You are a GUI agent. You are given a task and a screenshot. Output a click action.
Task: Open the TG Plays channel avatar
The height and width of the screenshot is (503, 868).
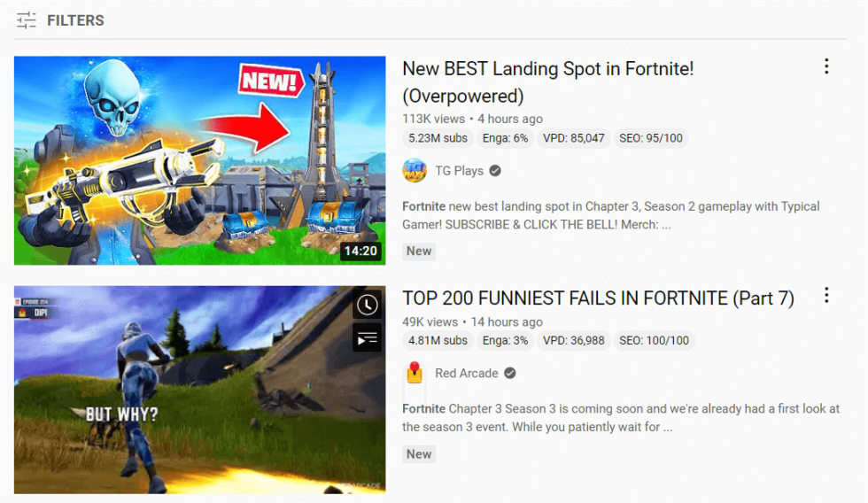(415, 170)
